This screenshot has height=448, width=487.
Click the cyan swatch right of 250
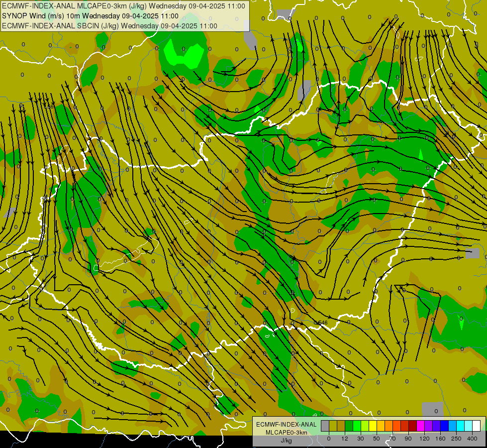(x=461, y=426)
